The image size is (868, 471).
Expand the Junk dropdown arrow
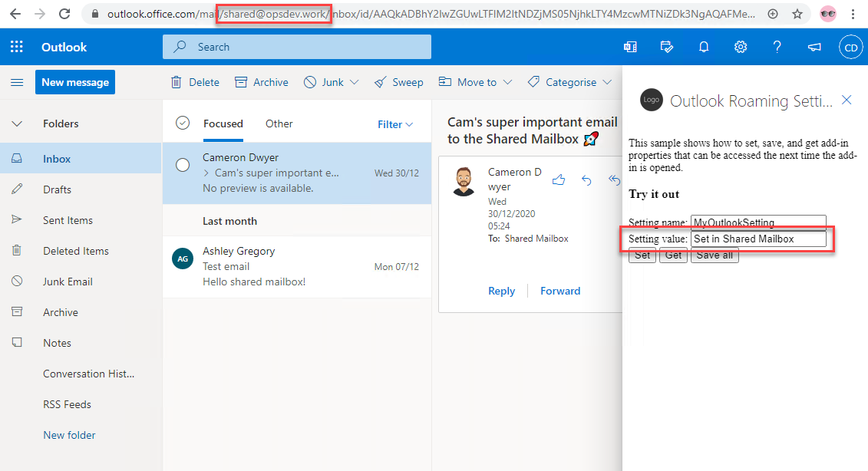354,82
